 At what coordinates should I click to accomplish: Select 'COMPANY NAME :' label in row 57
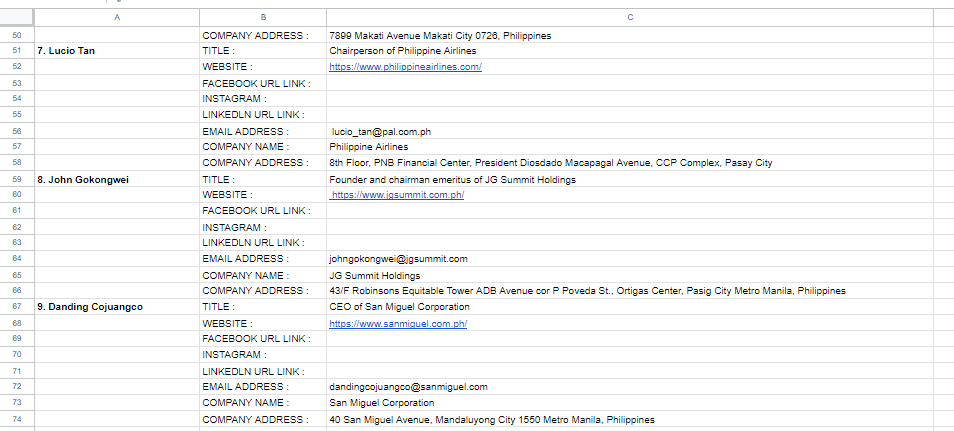263,147
